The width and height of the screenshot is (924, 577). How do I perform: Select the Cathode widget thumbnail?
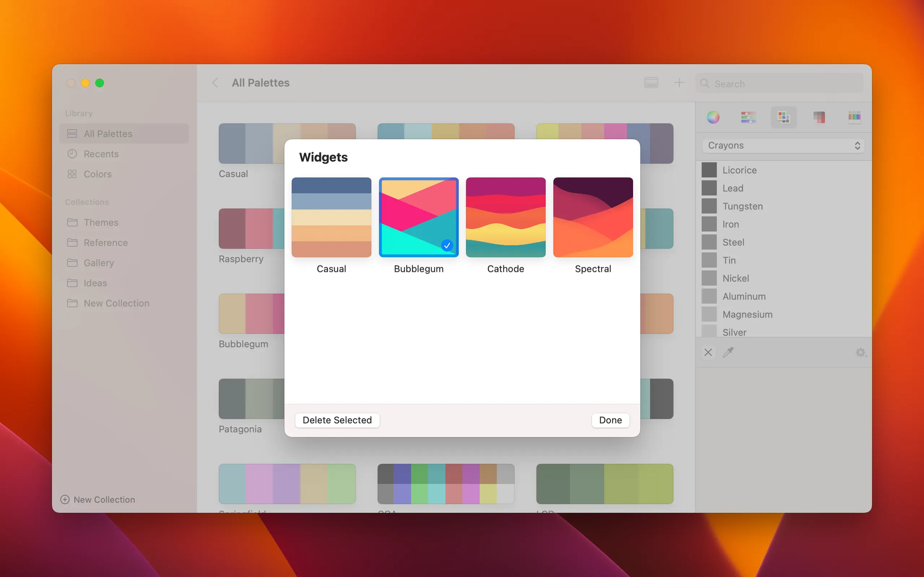(x=506, y=217)
